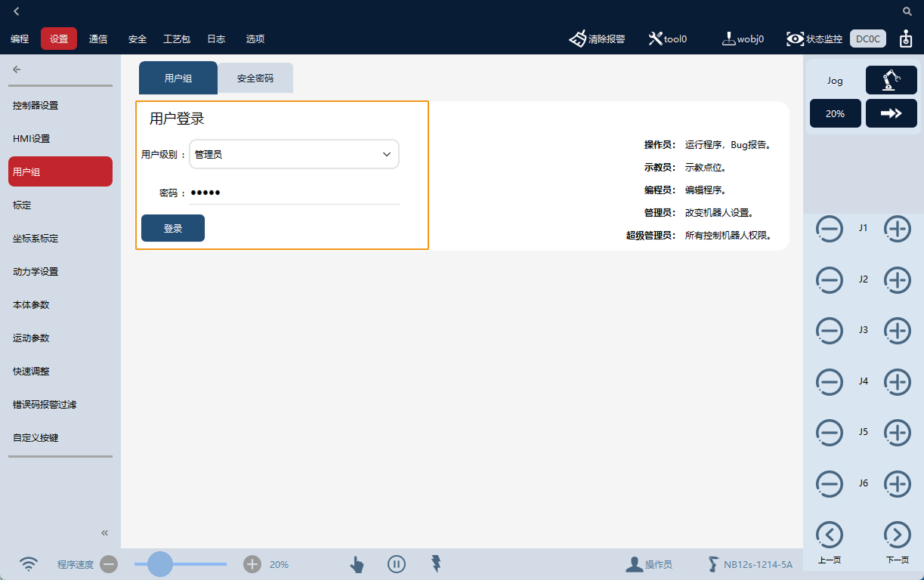The image size is (924, 580).
Task: Jog J5 in the negative direction
Action: point(830,433)
